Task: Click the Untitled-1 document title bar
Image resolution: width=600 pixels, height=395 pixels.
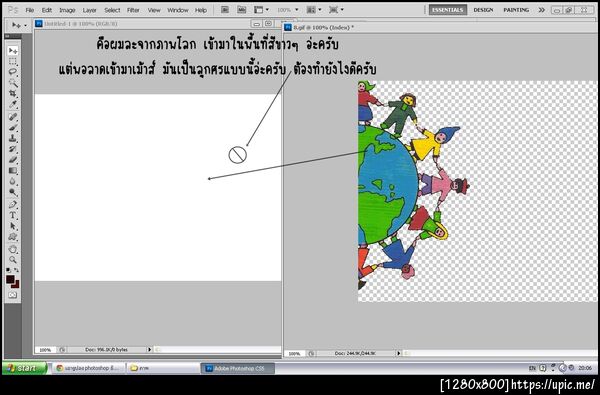Action: click(x=142, y=24)
